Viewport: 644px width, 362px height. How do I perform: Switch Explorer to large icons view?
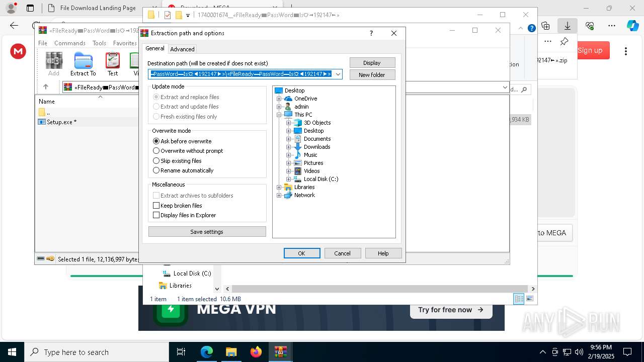(529, 299)
